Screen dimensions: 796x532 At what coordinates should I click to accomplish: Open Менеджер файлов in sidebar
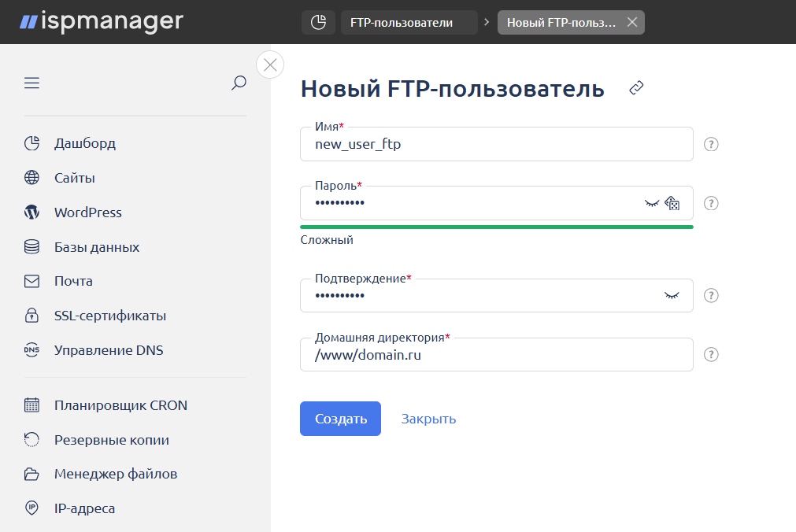point(115,474)
